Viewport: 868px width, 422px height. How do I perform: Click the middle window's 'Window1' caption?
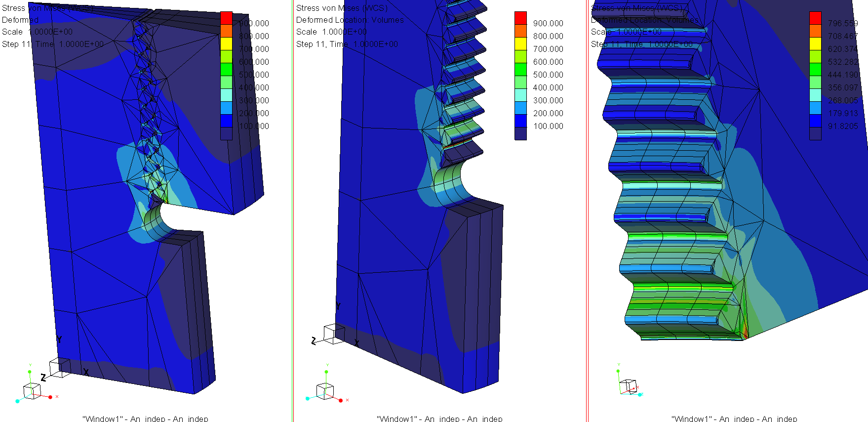[439, 419]
